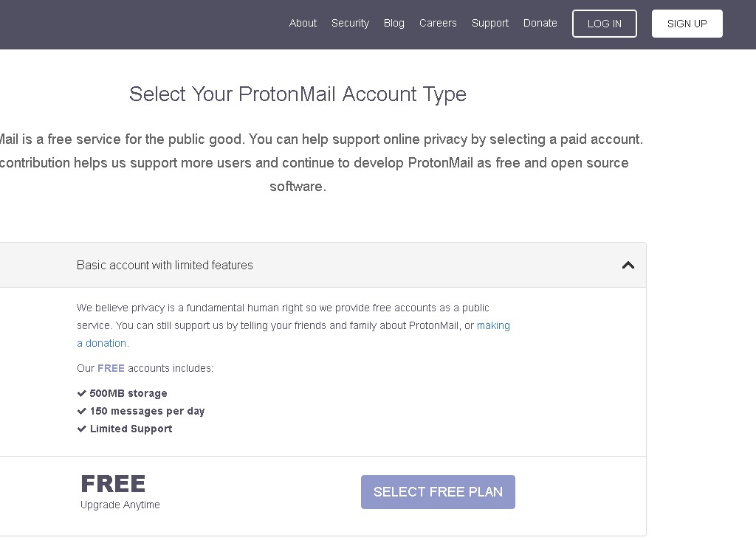Visit the Careers page
The height and width of the screenshot is (540, 756).
[x=438, y=23]
